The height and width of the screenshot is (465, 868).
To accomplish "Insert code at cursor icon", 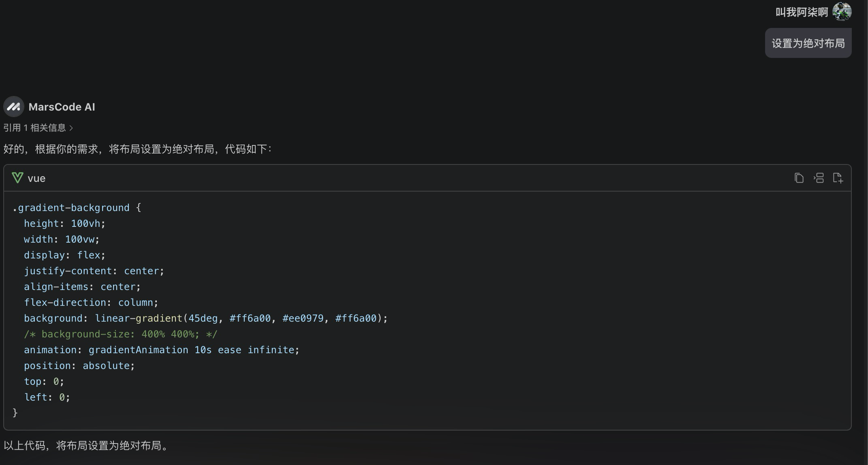I will pyautogui.click(x=819, y=178).
